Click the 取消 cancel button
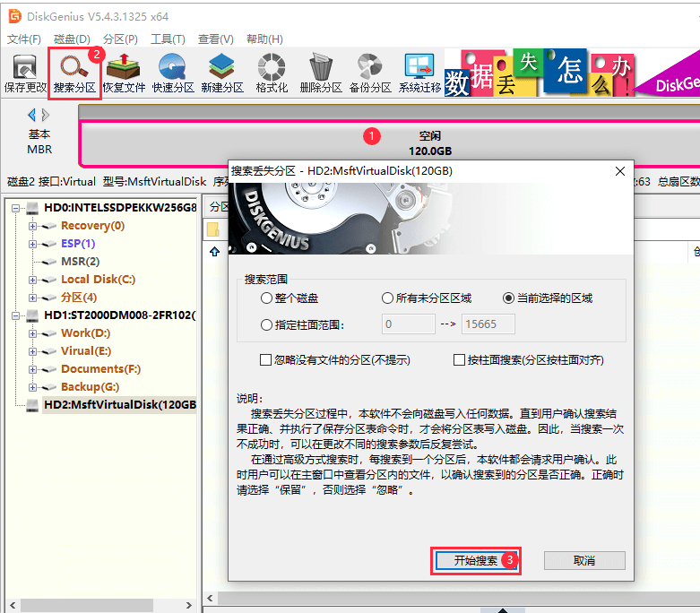 click(584, 560)
